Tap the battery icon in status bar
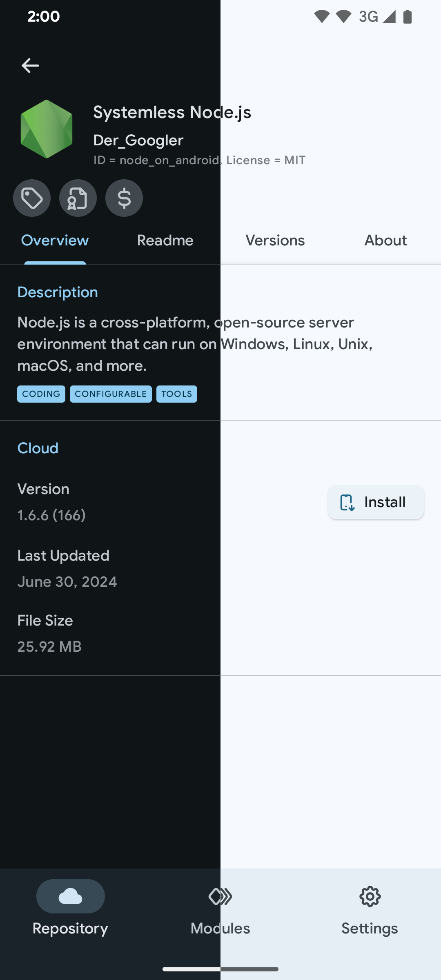Screen dimensions: 441x980 click(408, 17)
